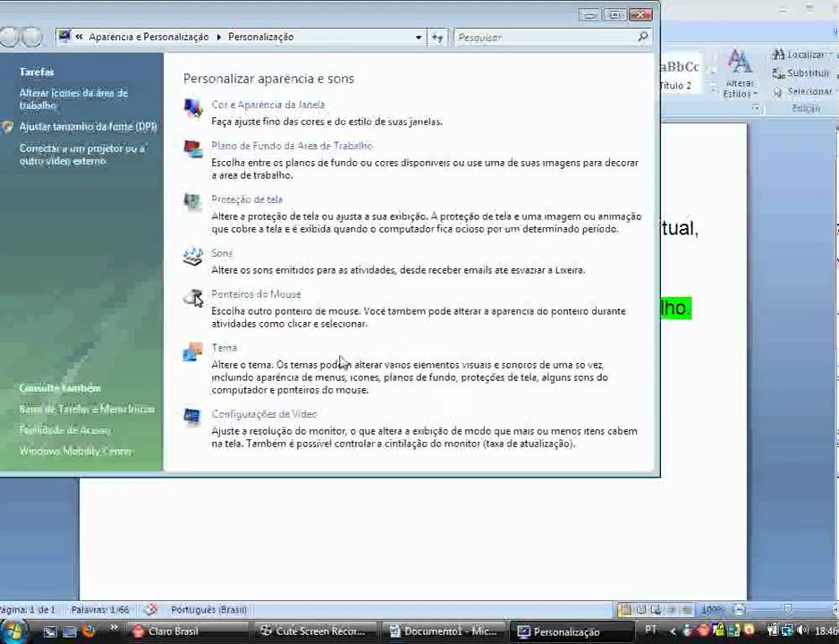The height and width of the screenshot is (644, 839).
Task: Launch Firefox from the quick launch bar
Action: [89, 631]
